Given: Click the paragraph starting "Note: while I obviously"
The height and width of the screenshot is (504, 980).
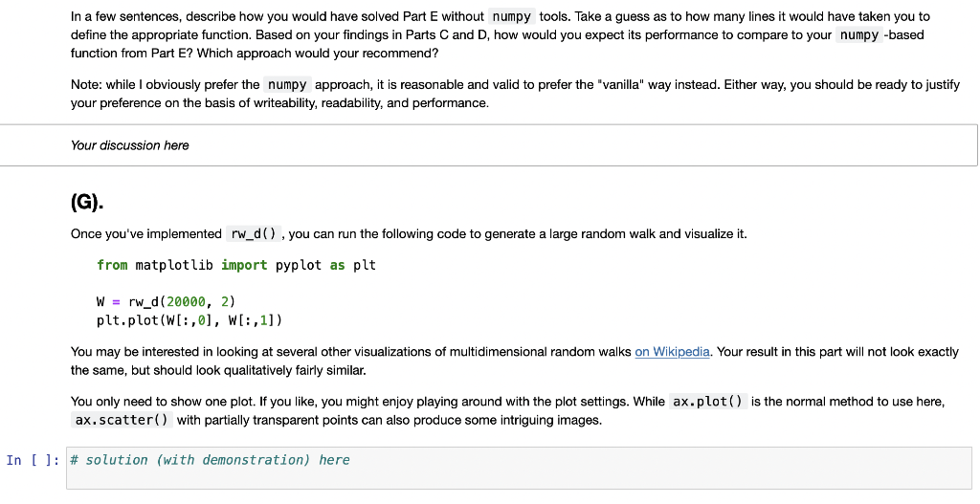Looking at the screenshot, I should pos(515,94).
